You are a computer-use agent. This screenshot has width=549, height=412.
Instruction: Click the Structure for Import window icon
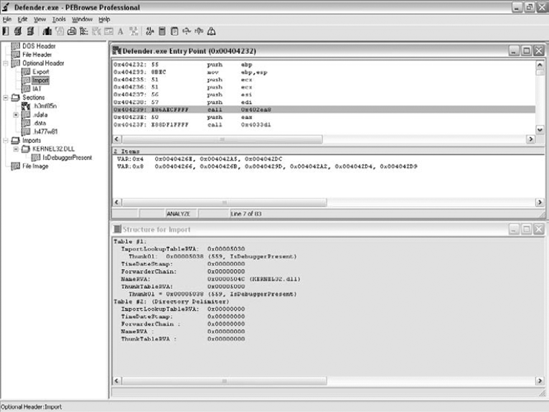tap(117, 229)
